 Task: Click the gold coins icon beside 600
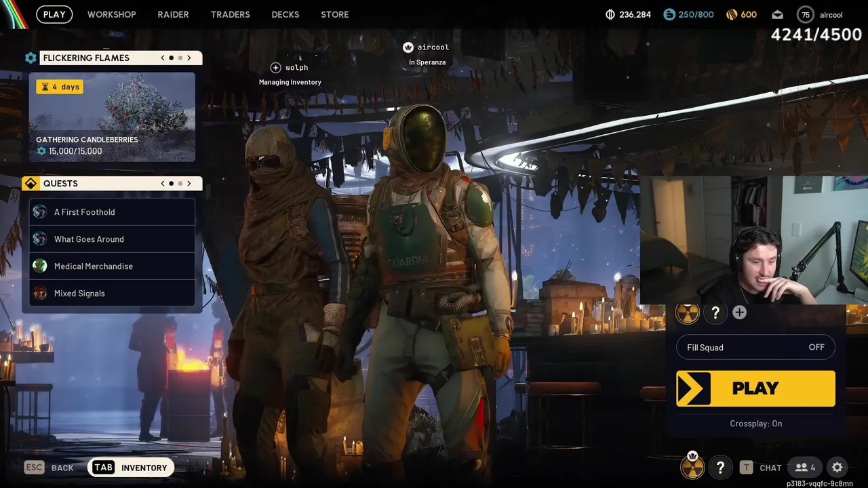[732, 14]
